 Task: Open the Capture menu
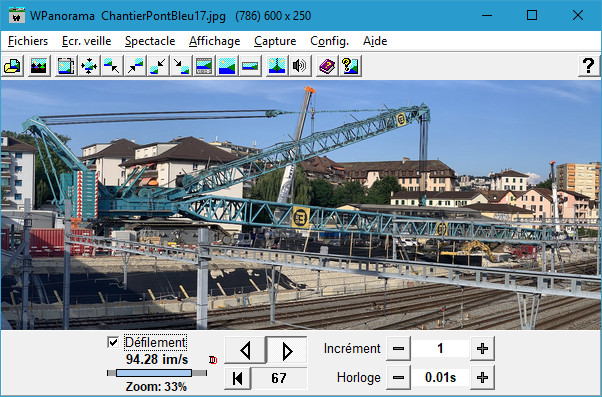click(275, 41)
